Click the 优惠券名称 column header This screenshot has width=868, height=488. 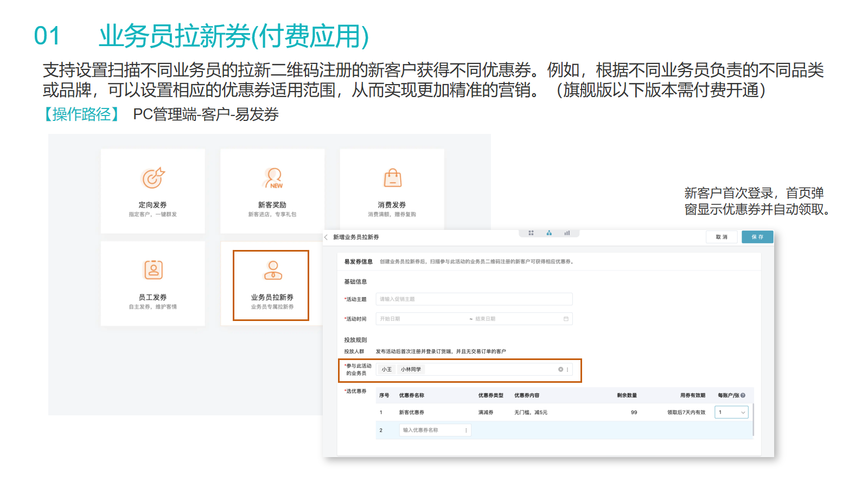412,395
